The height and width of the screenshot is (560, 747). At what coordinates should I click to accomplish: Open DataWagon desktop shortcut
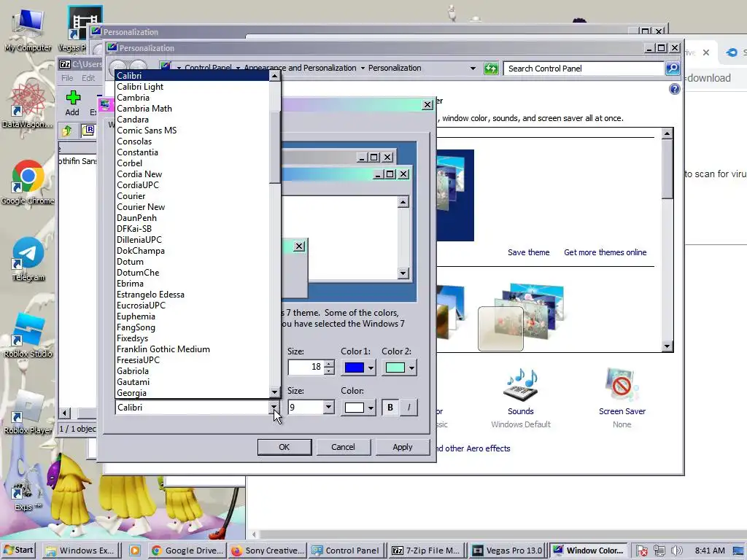[28, 106]
